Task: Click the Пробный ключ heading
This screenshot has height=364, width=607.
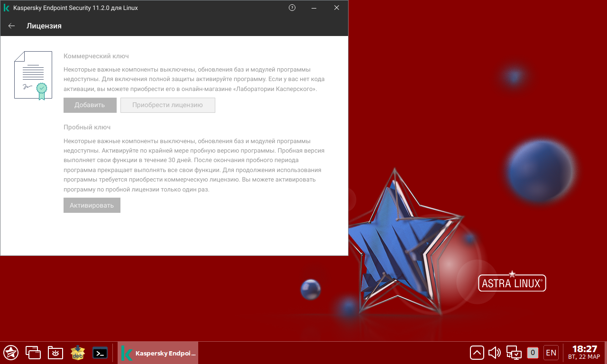Action: click(87, 127)
